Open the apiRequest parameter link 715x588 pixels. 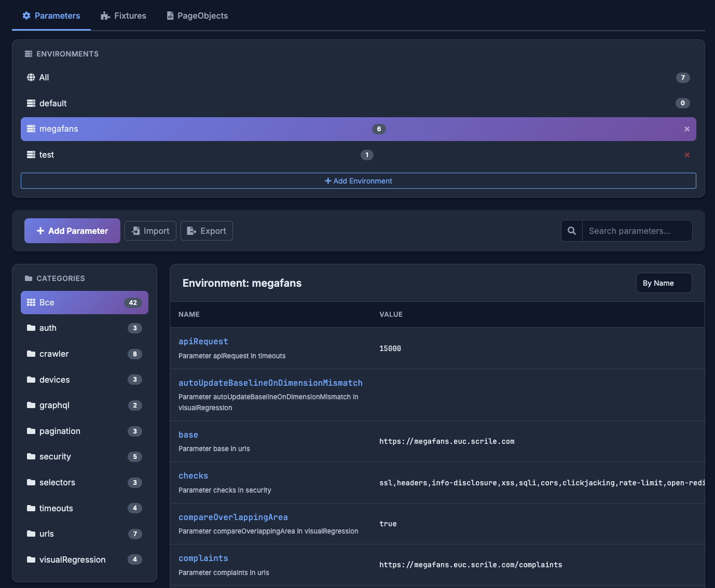(x=203, y=341)
